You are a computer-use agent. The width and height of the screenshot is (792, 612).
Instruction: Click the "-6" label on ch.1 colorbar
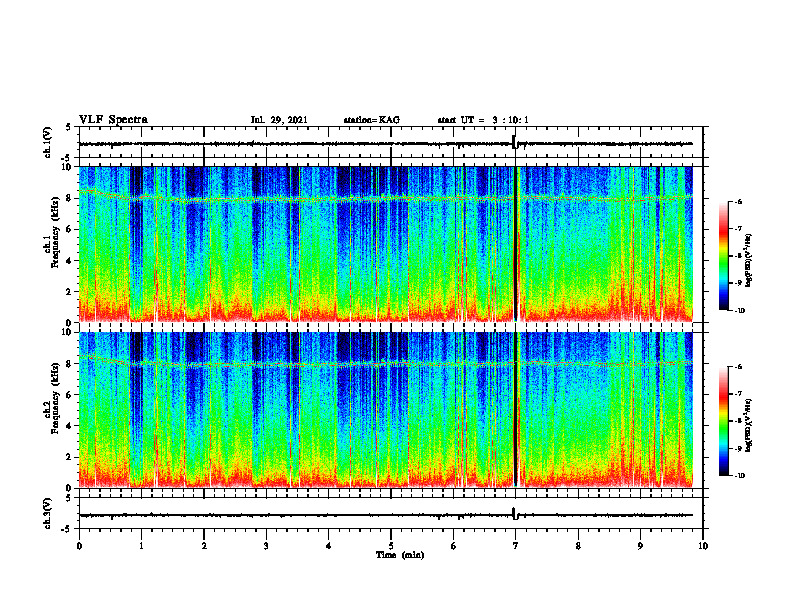click(x=738, y=201)
